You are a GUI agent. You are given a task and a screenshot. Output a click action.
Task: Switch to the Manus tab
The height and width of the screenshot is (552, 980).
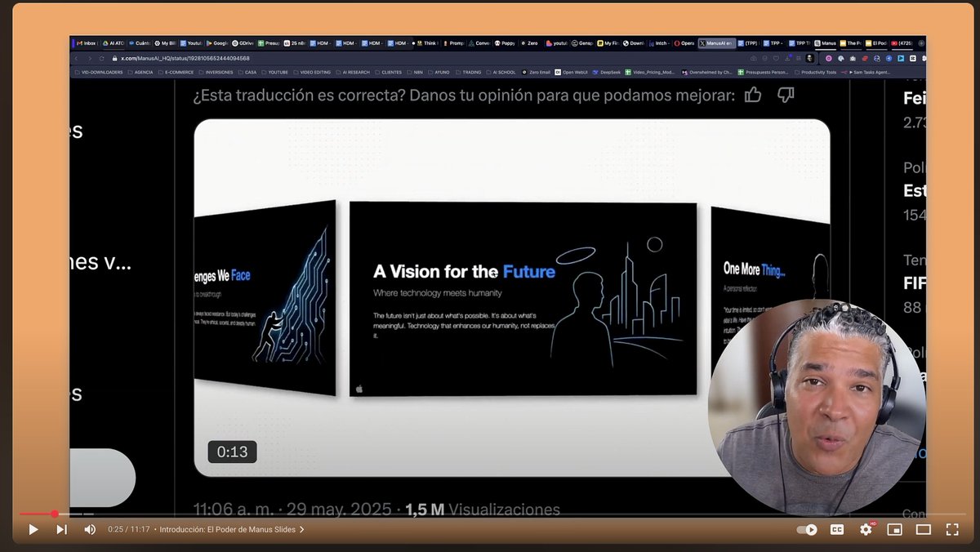click(826, 43)
